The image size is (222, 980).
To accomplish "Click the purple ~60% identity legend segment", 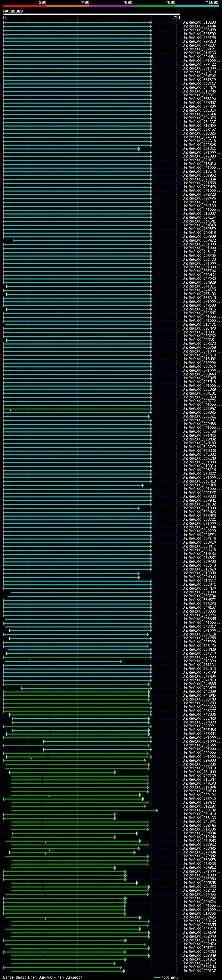I will tap(111, 6).
